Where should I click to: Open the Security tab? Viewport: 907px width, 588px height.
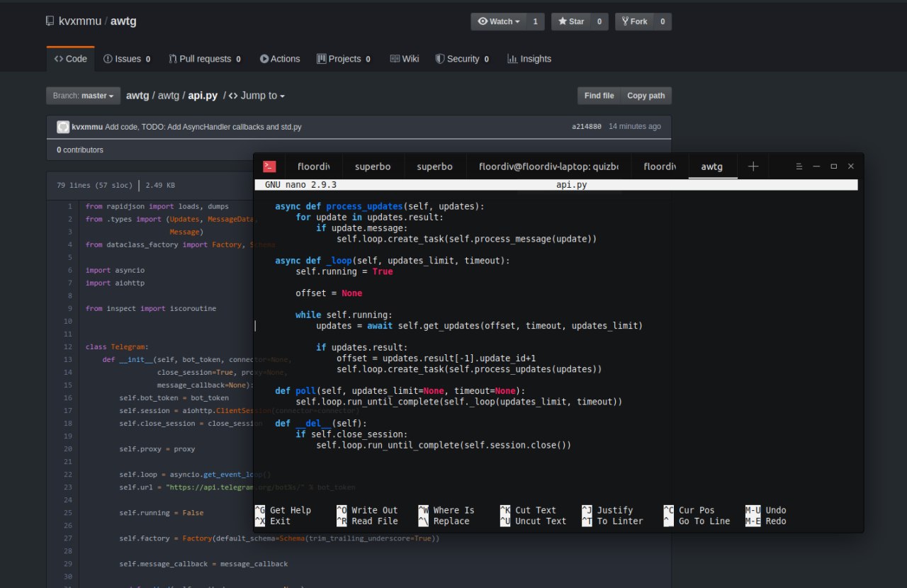pyautogui.click(x=462, y=59)
